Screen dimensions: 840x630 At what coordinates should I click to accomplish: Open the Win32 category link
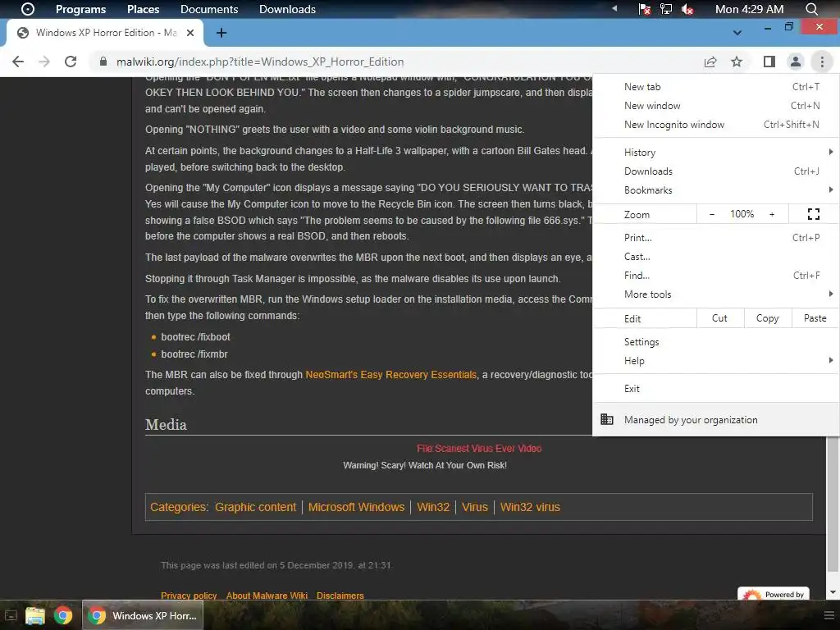pos(433,507)
